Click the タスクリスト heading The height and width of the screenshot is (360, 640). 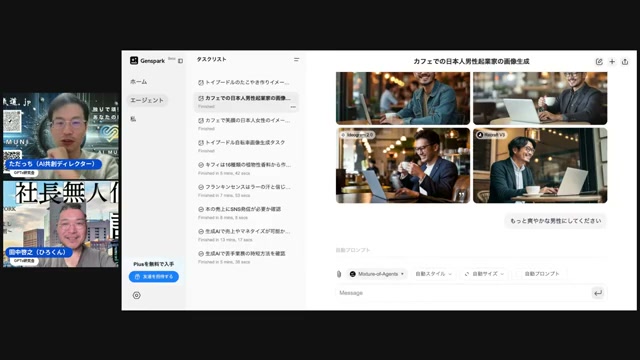(x=211, y=60)
